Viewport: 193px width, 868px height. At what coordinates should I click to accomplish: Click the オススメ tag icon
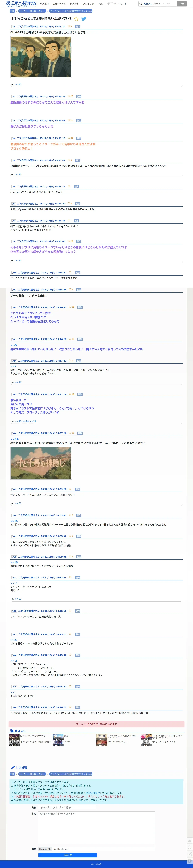(x=12, y=731)
